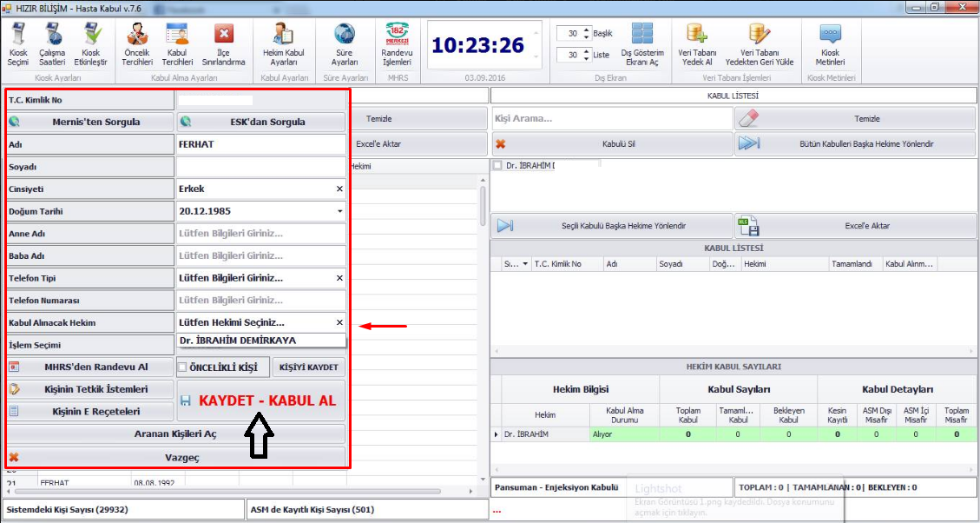Image resolution: width=980 pixels, height=523 pixels.
Task: Click Randevu İşlemleri MHRS icon
Action: pos(397,43)
